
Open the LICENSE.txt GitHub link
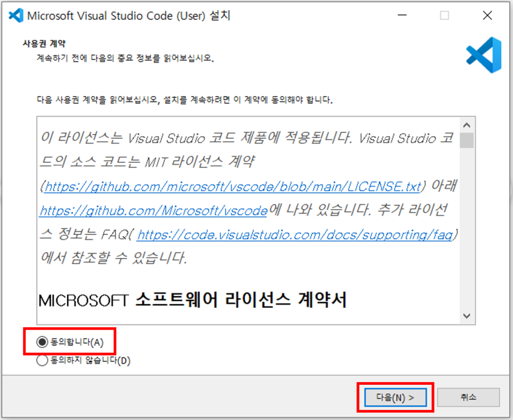click(232, 186)
